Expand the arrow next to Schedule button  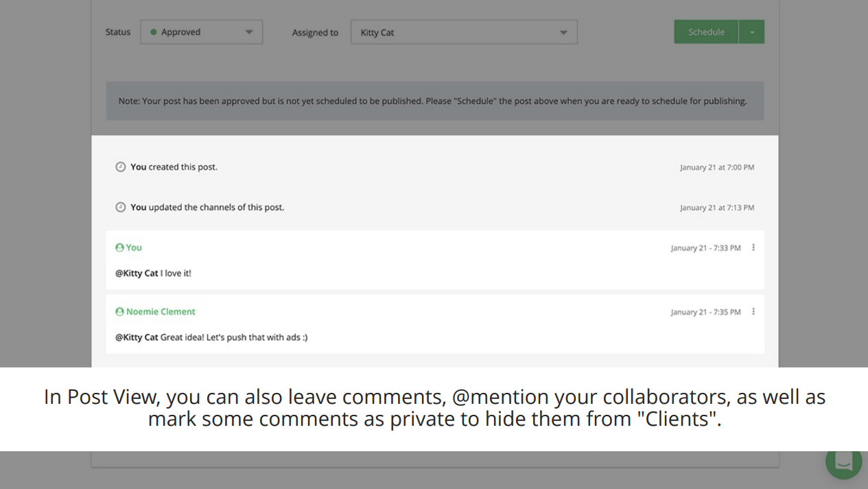[752, 32]
